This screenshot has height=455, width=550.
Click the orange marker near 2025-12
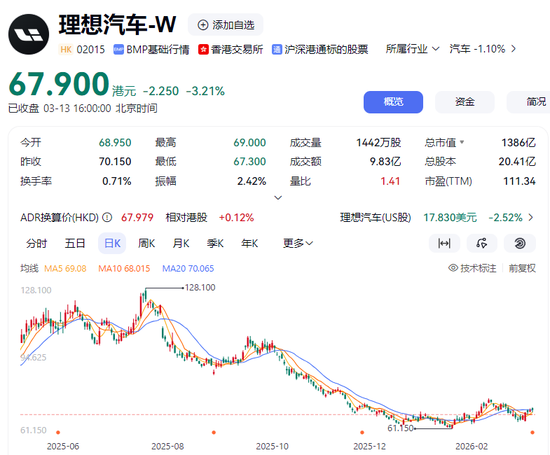pyautogui.click(x=362, y=433)
